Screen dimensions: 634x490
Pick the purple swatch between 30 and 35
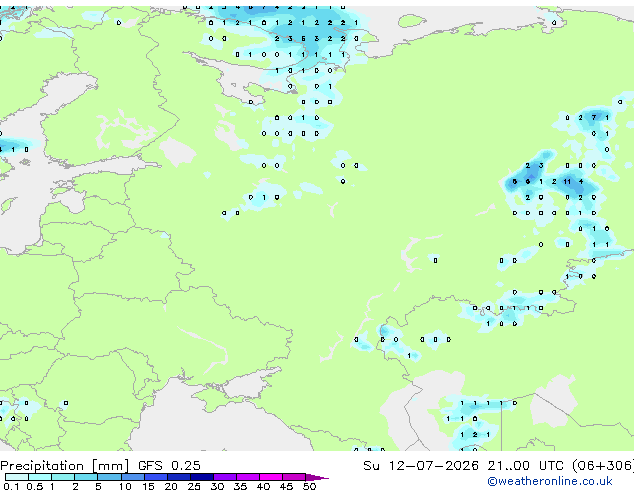point(225,477)
